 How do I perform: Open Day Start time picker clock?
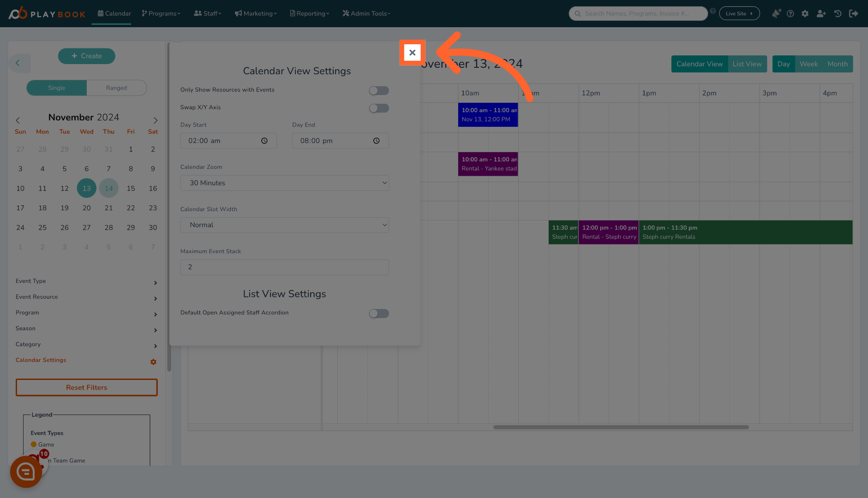point(264,141)
